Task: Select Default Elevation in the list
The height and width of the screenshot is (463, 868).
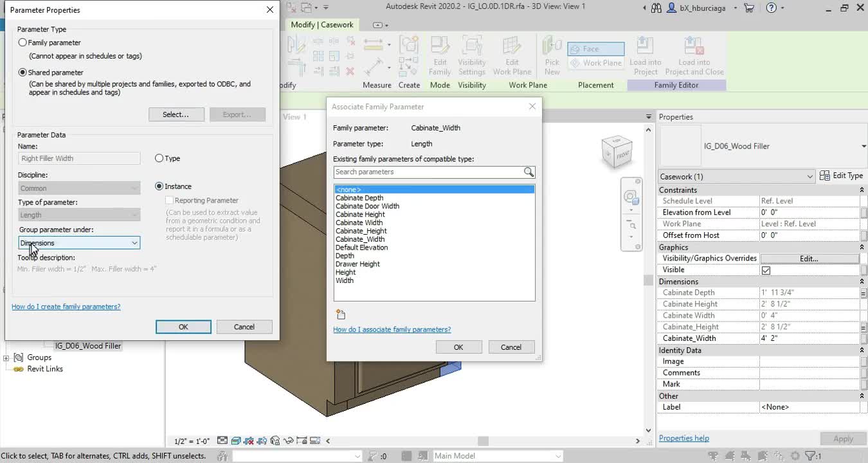Action: coord(361,248)
